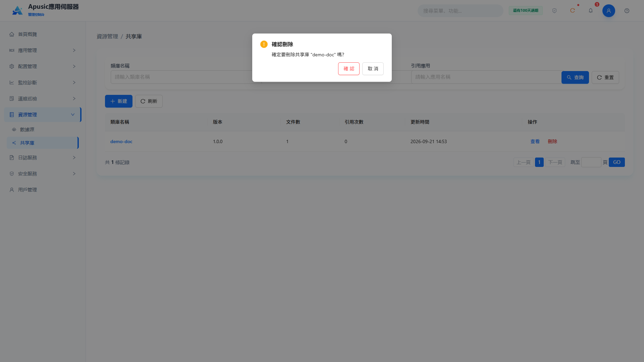Click the icon beside 運維巡檢
This screenshot has height=362, width=644.
pyautogui.click(x=12, y=99)
